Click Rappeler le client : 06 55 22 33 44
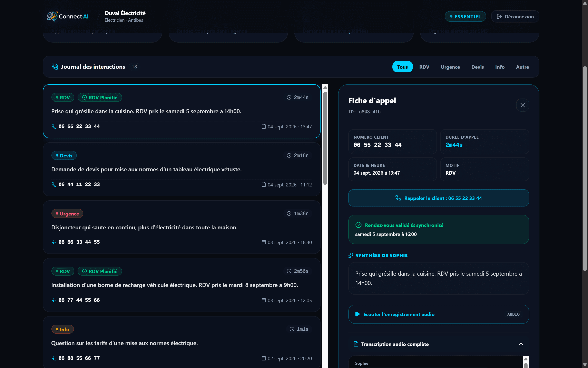The width and height of the screenshot is (588, 368). (x=439, y=198)
